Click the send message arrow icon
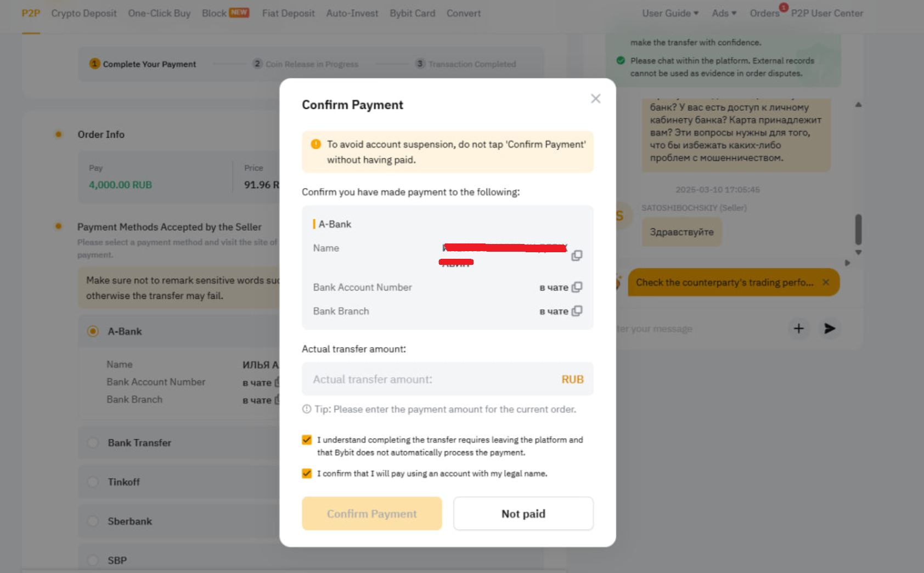This screenshot has height=573, width=924. coord(830,328)
